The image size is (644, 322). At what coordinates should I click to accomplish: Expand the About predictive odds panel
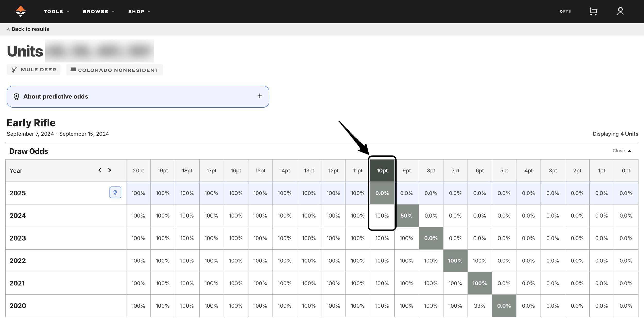tap(260, 96)
